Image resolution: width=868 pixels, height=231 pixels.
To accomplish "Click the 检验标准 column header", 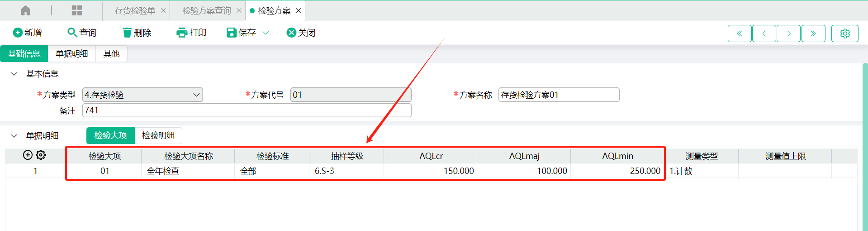I will [272, 156].
